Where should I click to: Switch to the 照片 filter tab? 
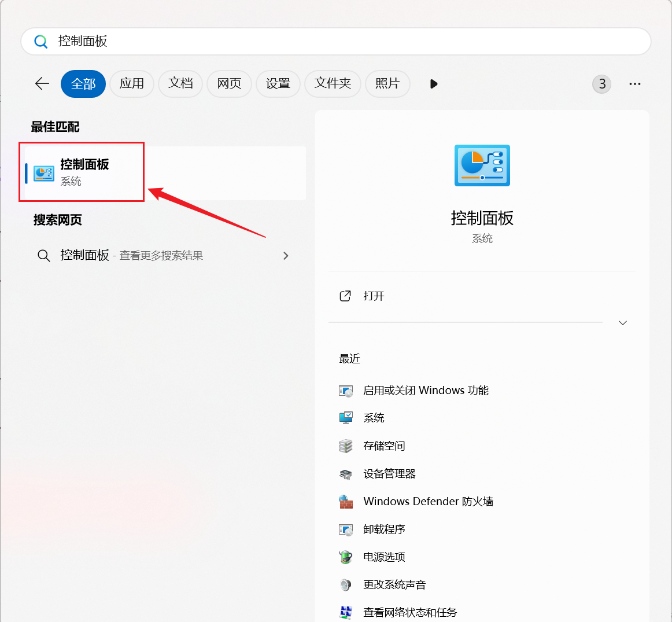387,83
